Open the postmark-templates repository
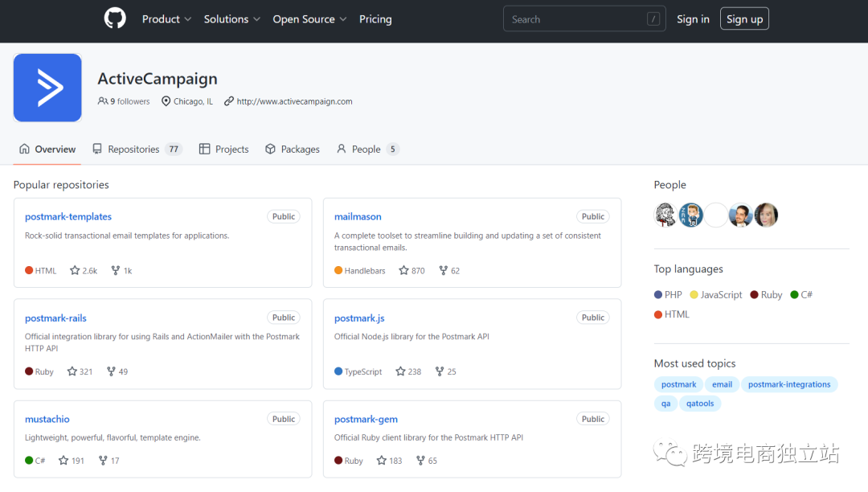Viewport: 868px width, 492px height. 68,216
